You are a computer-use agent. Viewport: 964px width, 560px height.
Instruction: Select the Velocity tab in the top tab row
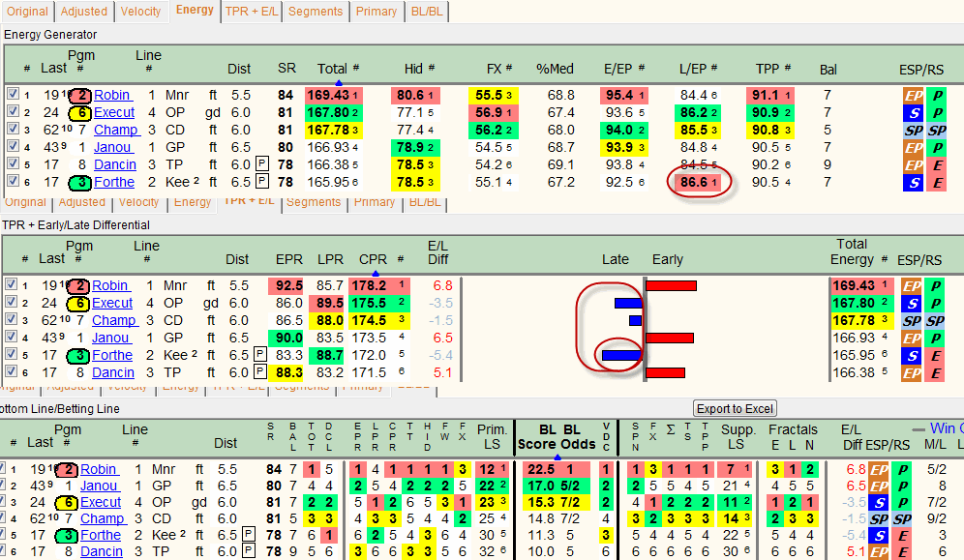click(140, 12)
